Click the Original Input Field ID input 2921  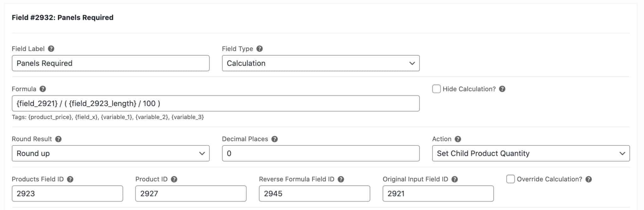pyautogui.click(x=438, y=194)
